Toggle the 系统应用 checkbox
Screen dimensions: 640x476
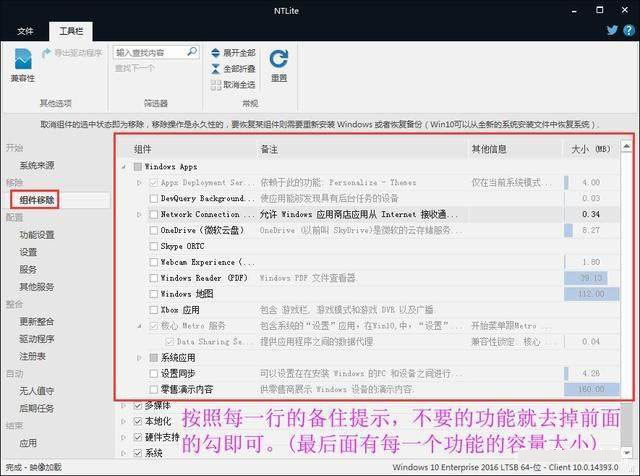coord(153,358)
